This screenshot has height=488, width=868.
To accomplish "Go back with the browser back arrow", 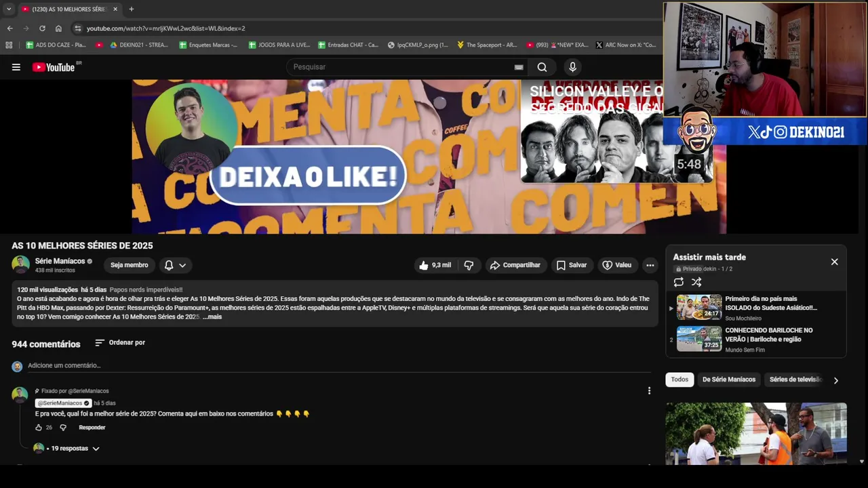I will [9, 28].
